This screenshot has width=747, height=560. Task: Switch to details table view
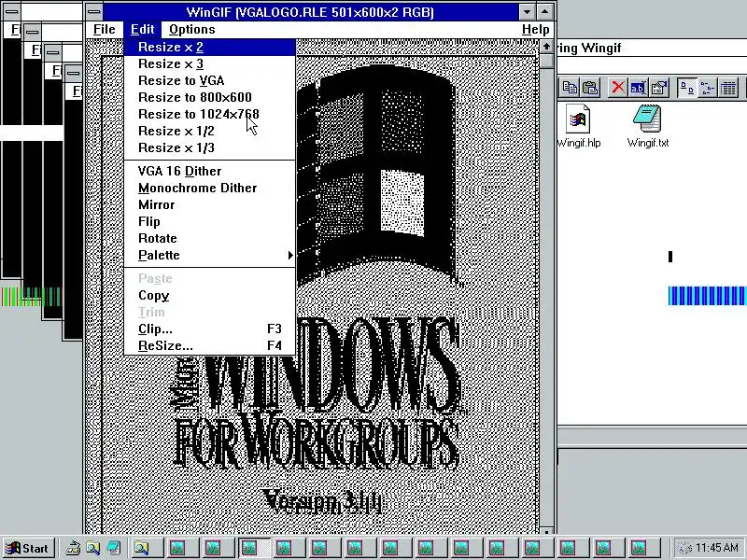click(x=728, y=88)
